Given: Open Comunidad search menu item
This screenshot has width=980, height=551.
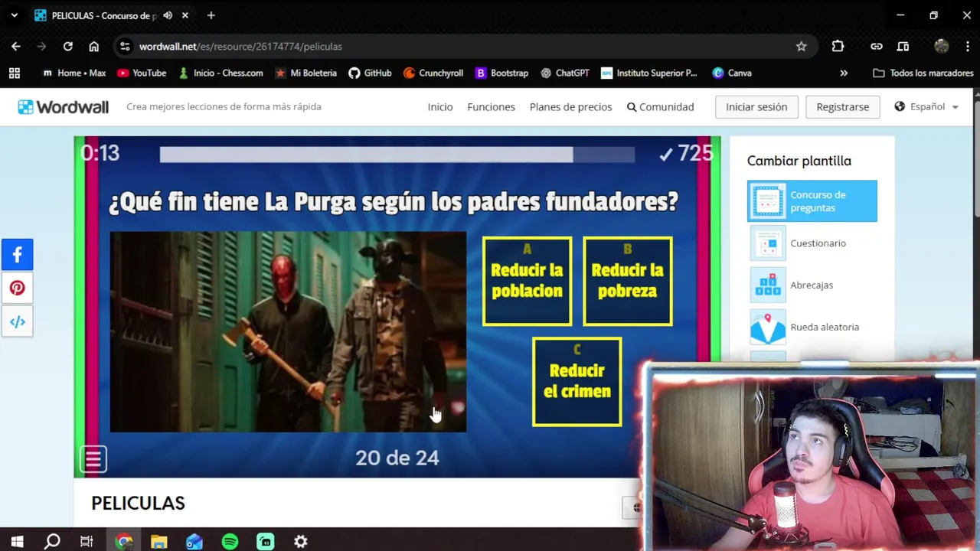Looking at the screenshot, I should click(660, 106).
